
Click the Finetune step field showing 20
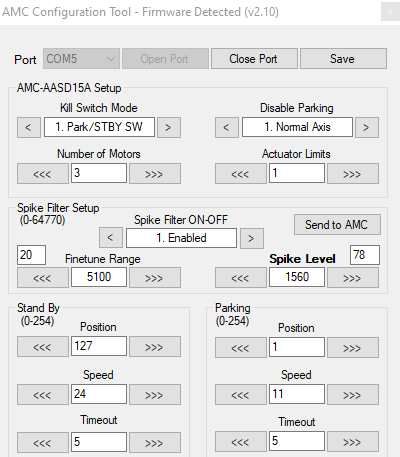click(x=31, y=255)
